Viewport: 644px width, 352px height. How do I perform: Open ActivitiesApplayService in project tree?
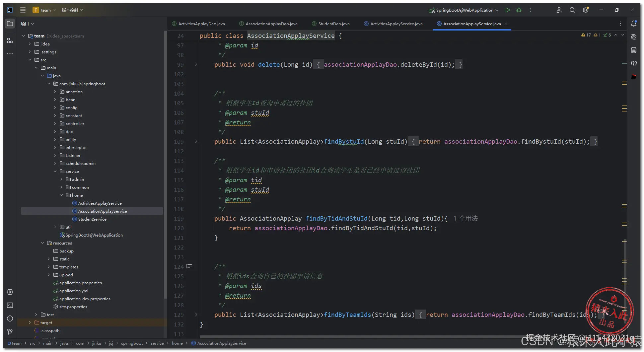tap(100, 203)
